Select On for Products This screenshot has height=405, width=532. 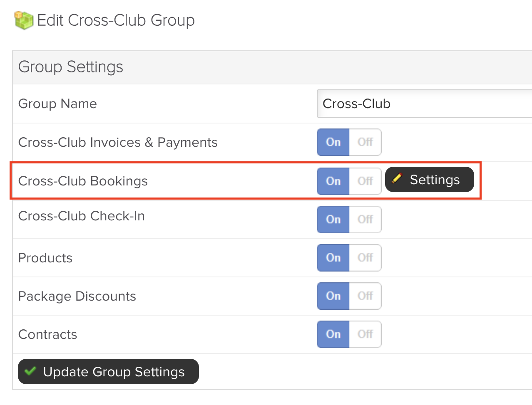click(x=333, y=258)
